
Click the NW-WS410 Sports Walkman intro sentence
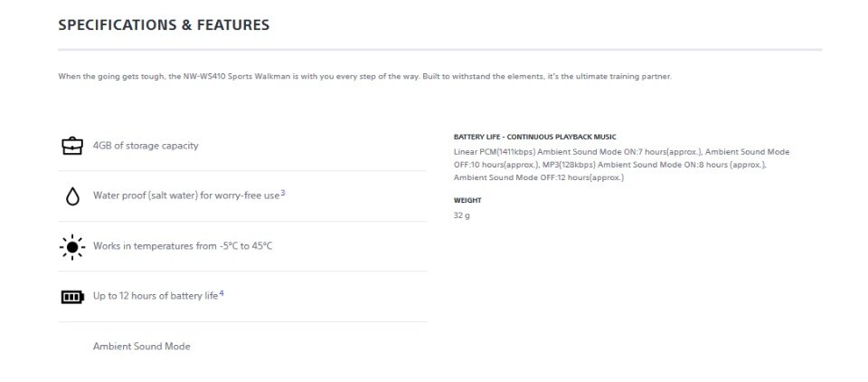tap(364, 77)
